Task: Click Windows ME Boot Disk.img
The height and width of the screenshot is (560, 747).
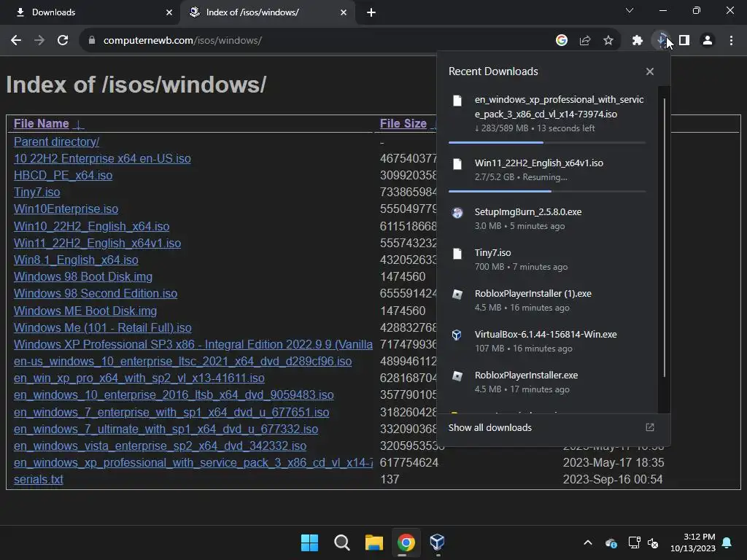Action: pos(85,311)
